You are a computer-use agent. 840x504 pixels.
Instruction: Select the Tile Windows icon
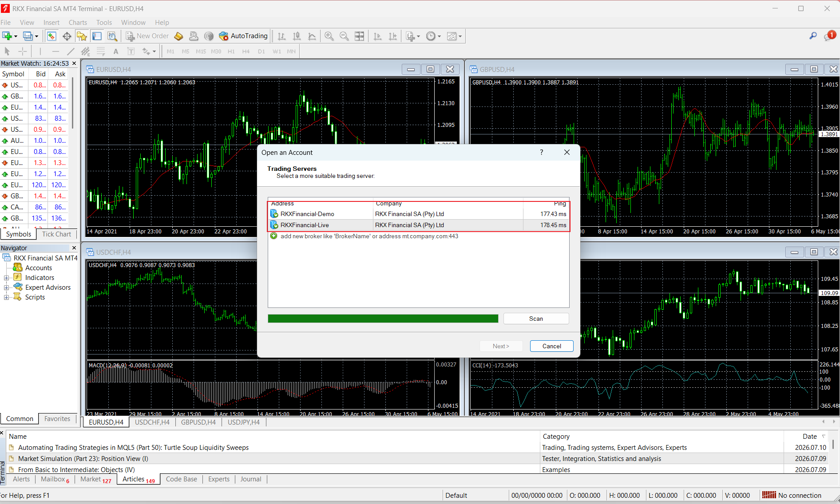pyautogui.click(x=359, y=36)
